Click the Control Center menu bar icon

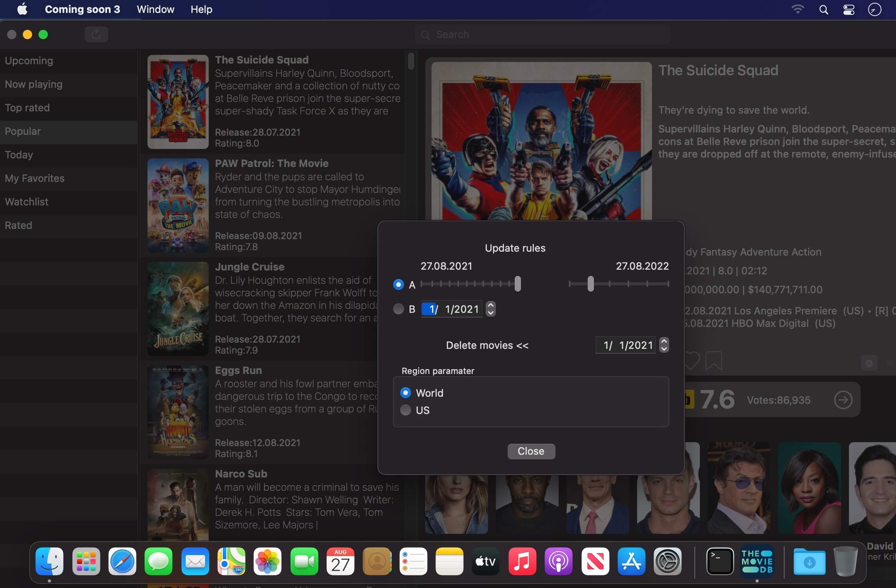point(849,9)
